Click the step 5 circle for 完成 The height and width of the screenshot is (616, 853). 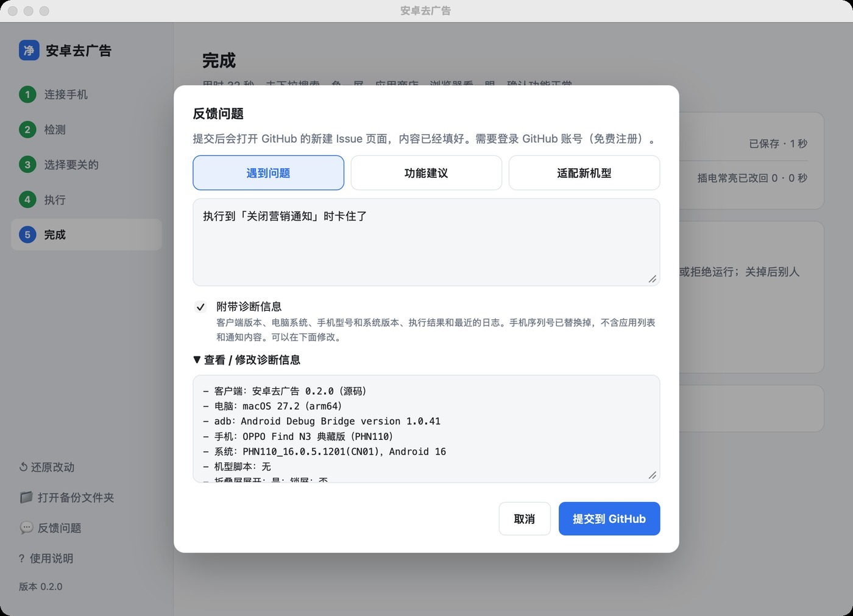[27, 235]
